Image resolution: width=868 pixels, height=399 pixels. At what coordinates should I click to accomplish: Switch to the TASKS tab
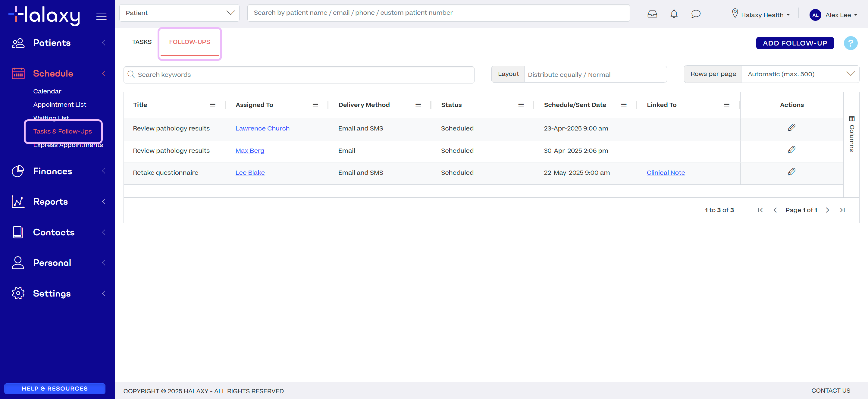click(142, 42)
